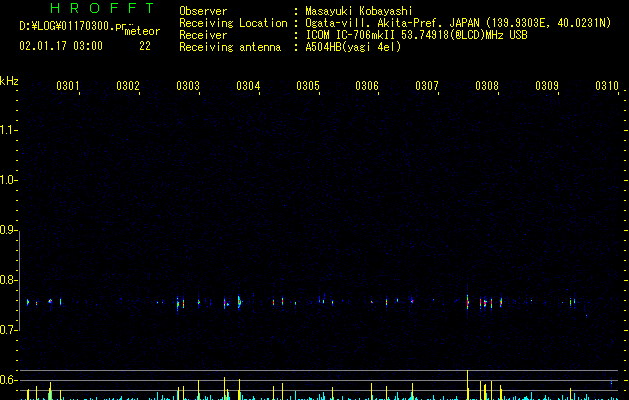Click the 0301 time marker
The width and height of the screenshot is (629, 400).
click(67, 85)
